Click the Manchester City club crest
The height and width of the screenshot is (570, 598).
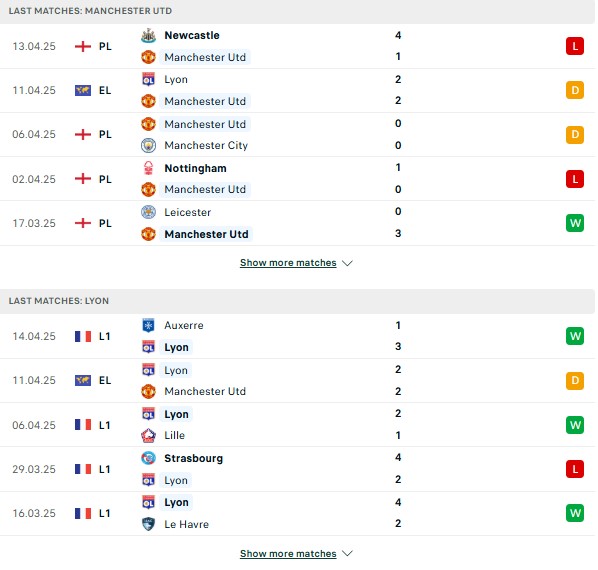coord(148,145)
